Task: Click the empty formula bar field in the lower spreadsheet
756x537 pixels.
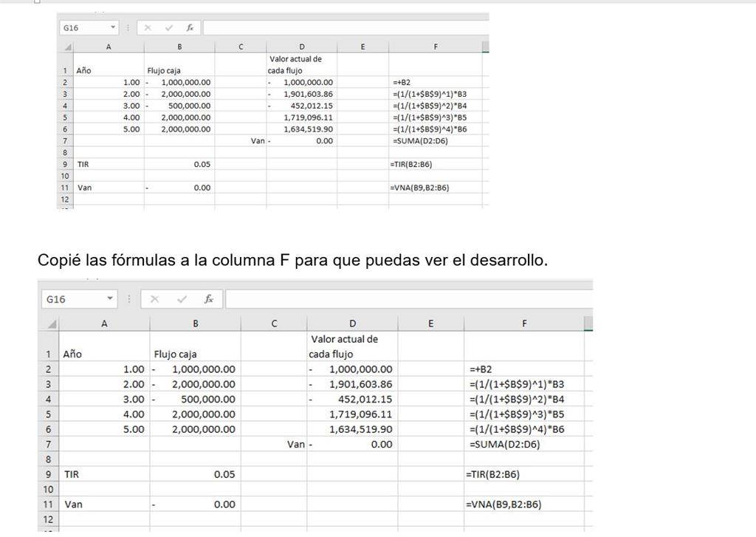Action: (409, 299)
